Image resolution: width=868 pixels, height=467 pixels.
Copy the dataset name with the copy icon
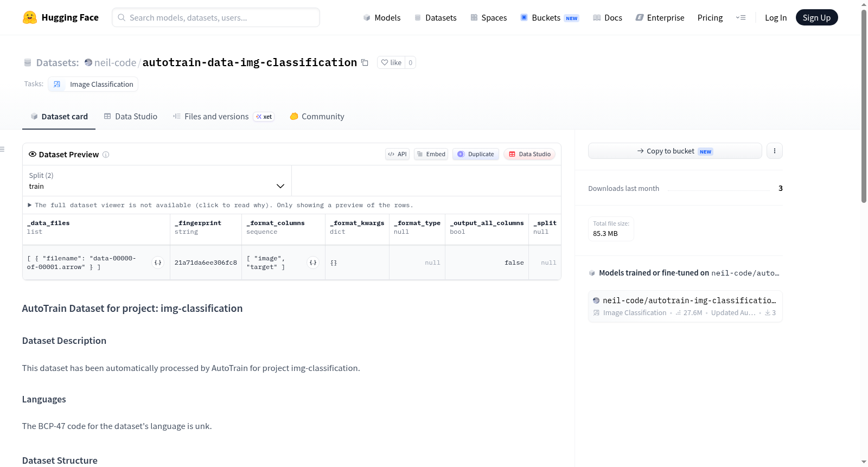[x=365, y=63]
